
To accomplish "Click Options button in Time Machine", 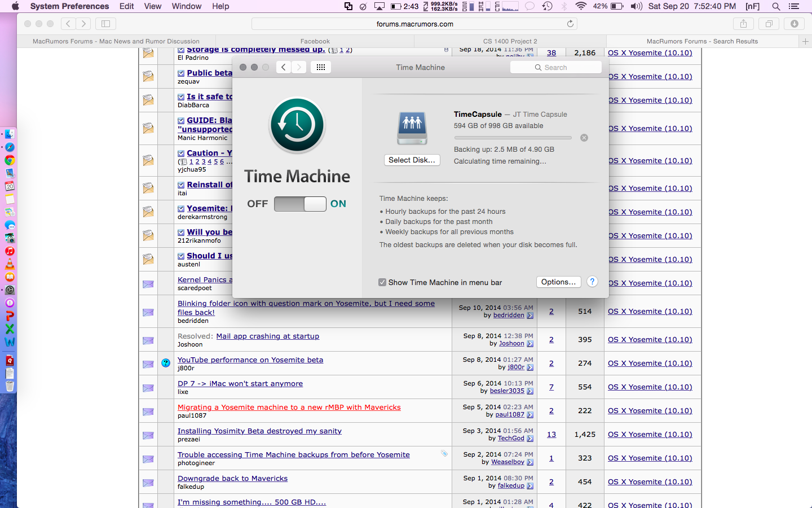I will tap(558, 282).
